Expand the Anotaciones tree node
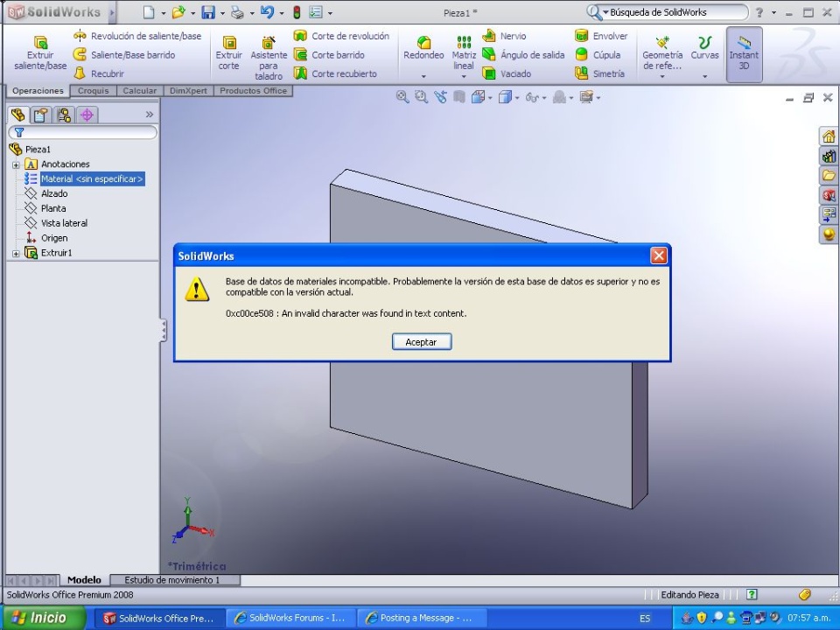The width and height of the screenshot is (840, 630). click(16, 165)
